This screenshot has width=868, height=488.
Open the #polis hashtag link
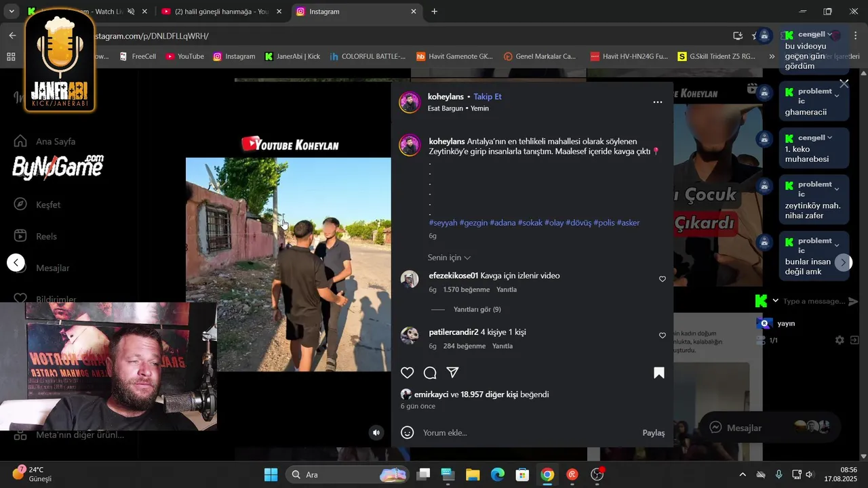[x=604, y=223]
